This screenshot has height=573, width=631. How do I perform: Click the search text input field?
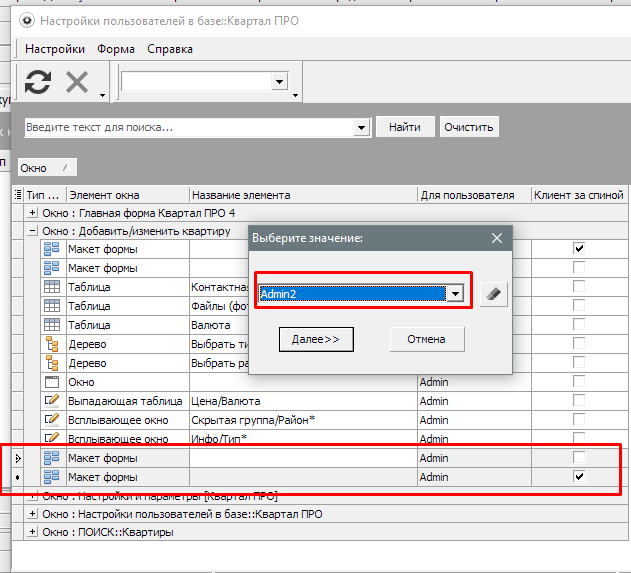click(x=190, y=128)
